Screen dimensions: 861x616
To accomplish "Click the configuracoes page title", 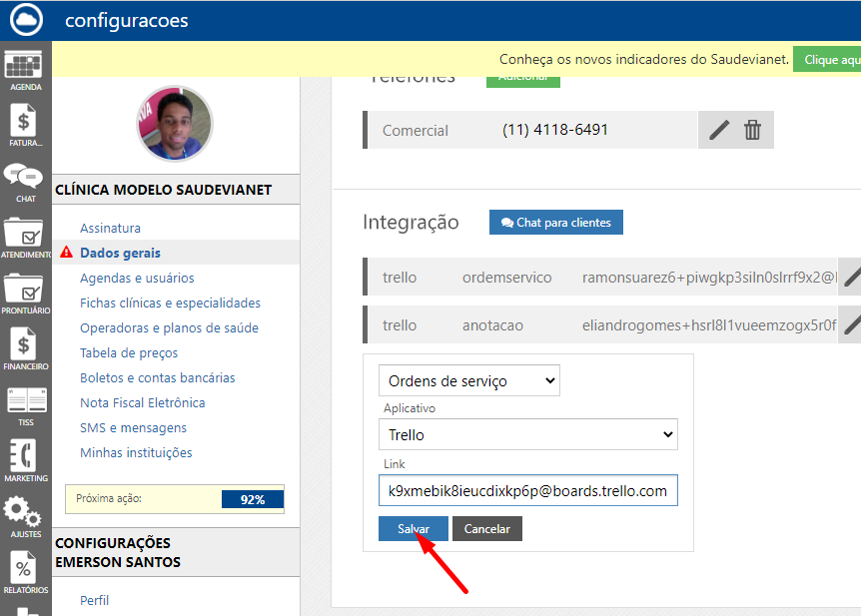I will coord(127,21).
